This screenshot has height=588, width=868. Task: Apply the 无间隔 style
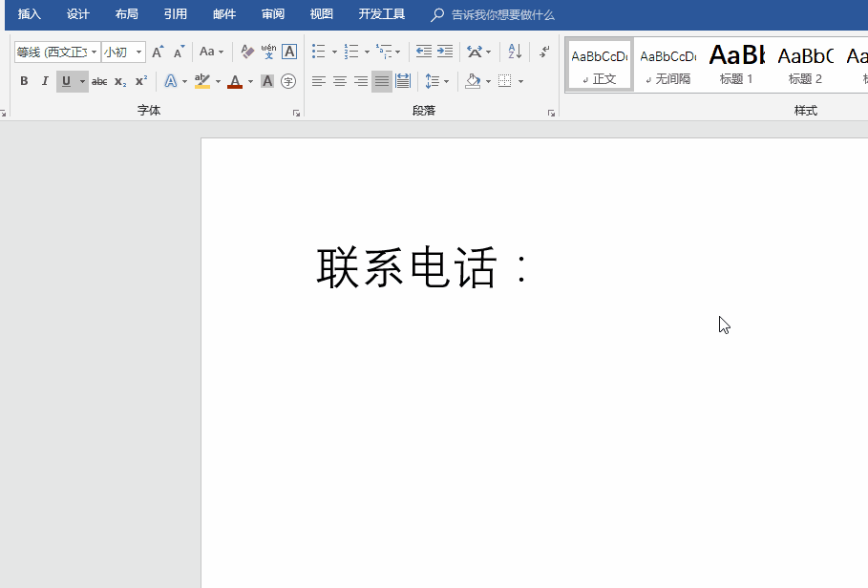coord(667,65)
